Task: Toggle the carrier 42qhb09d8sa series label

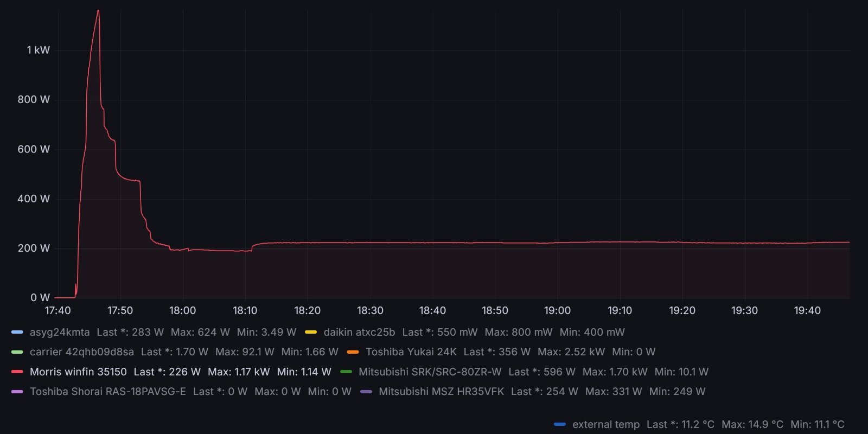Action: (82, 352)
